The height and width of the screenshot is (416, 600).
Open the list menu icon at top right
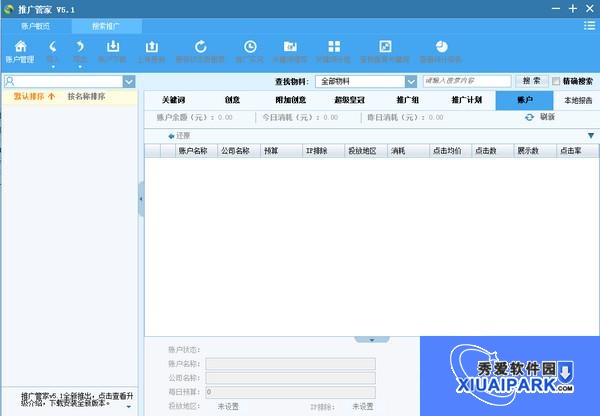tap(589, 26)
